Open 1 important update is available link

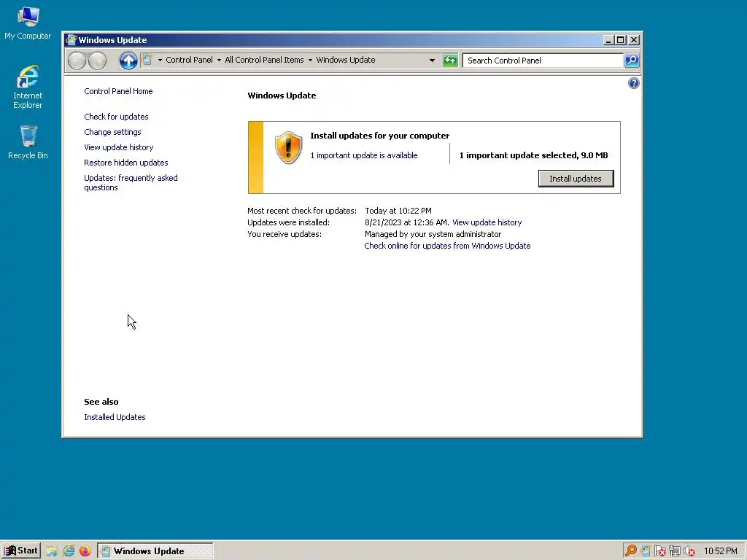(363, 155)
